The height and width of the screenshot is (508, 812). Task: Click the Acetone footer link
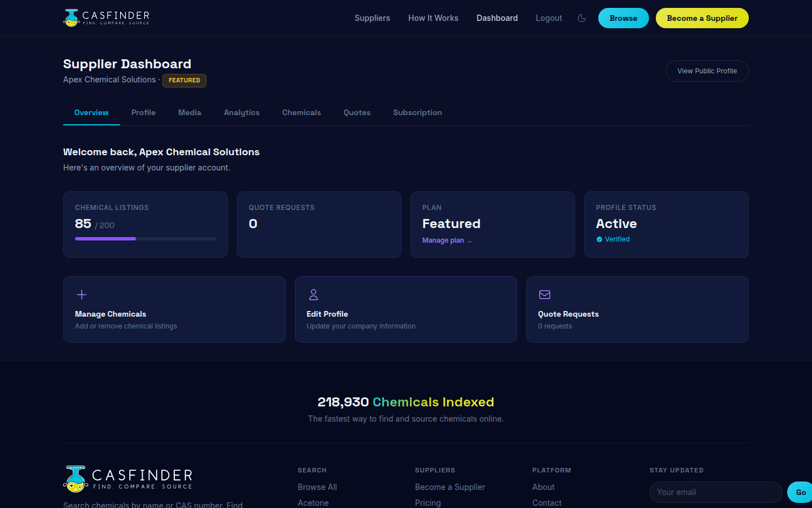[x=313, y=502]
